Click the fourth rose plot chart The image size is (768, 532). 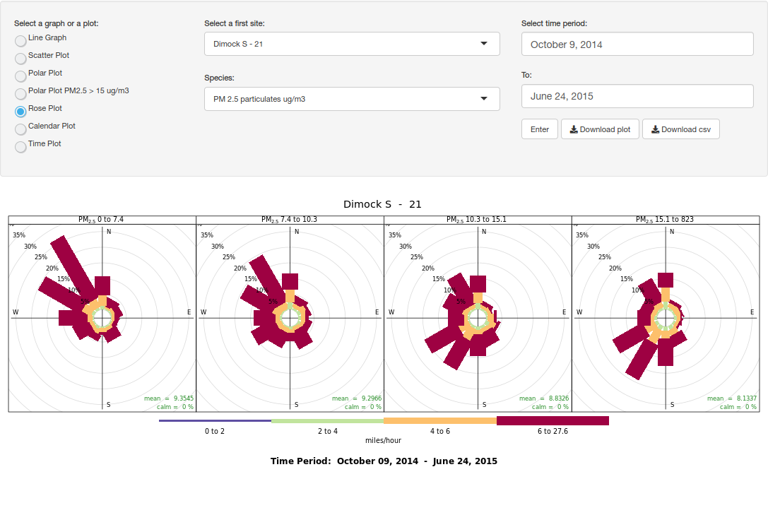(665, 318)
